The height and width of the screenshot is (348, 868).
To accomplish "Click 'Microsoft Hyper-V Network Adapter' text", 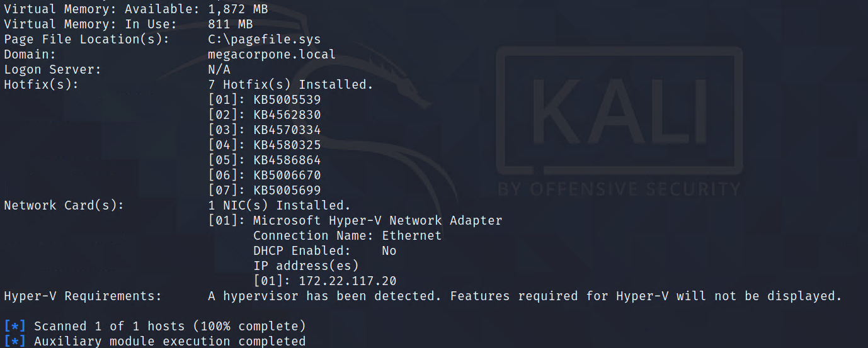I will point(377,221).
